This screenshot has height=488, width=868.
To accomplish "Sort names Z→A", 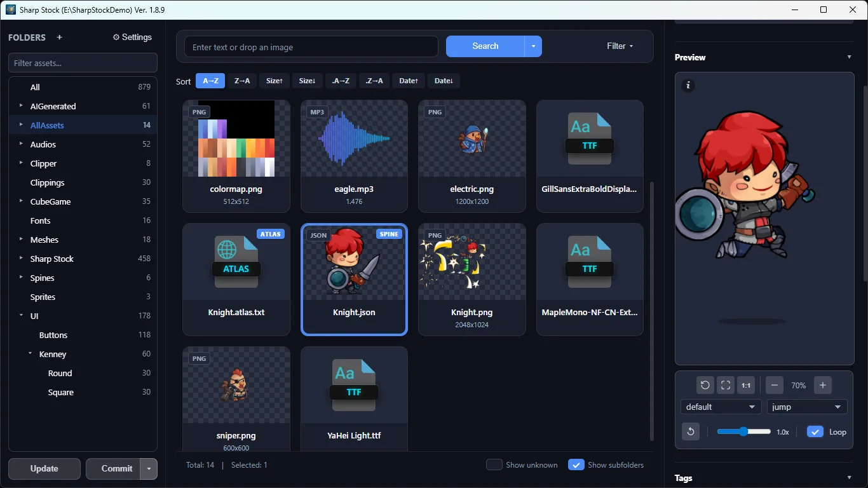I will tap(241, 81).
